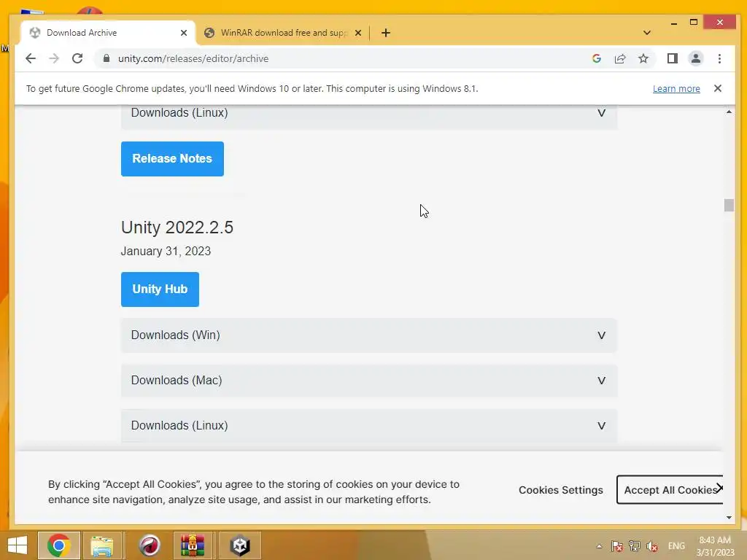Go back using the browser back arrow

click(31, 58)
